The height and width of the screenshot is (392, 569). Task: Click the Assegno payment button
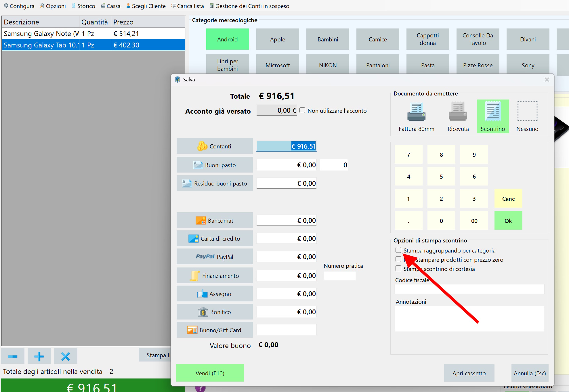[215, 294]
